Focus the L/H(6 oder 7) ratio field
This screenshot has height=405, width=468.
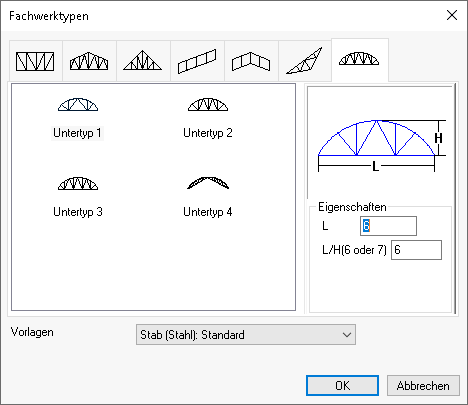416,250
